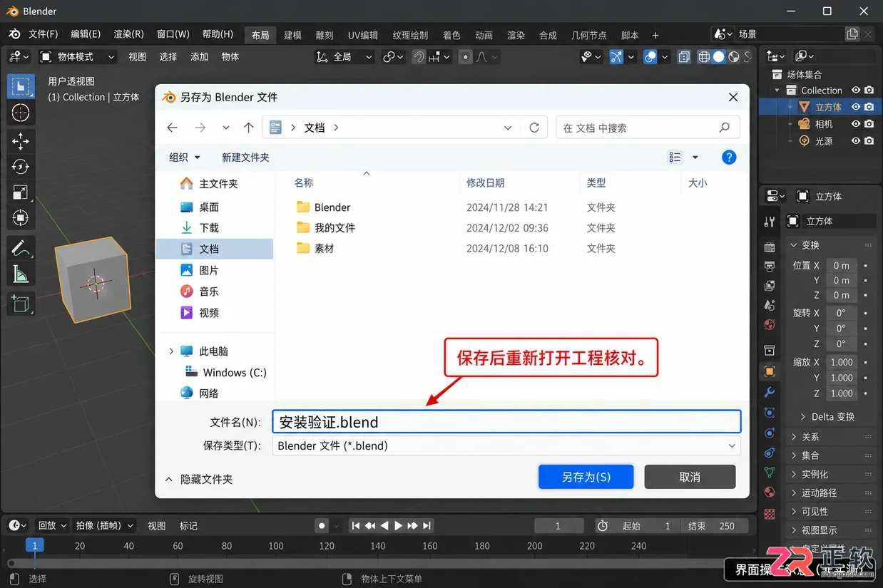Open the Output properties tab
The width and height of the screenshot is (883, 588).
[x=769, y=267]
